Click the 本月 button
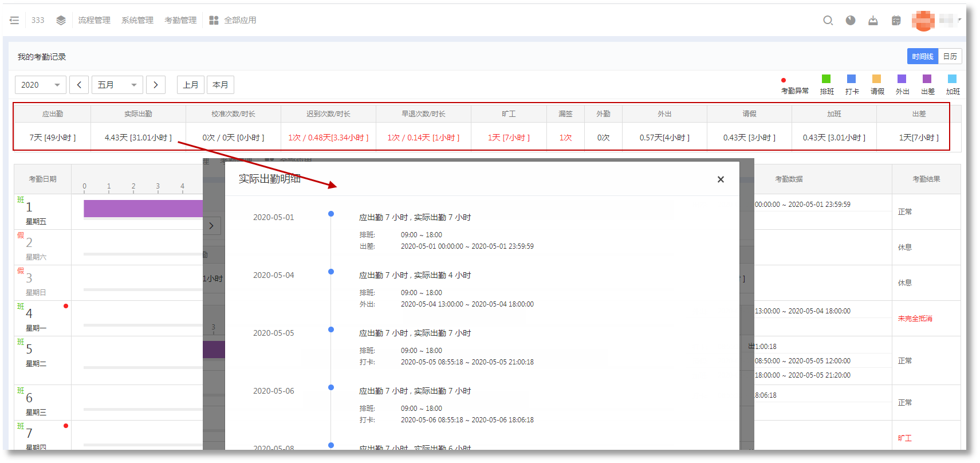Viewport: 980px width, 463px height. (x=221, y=85)
